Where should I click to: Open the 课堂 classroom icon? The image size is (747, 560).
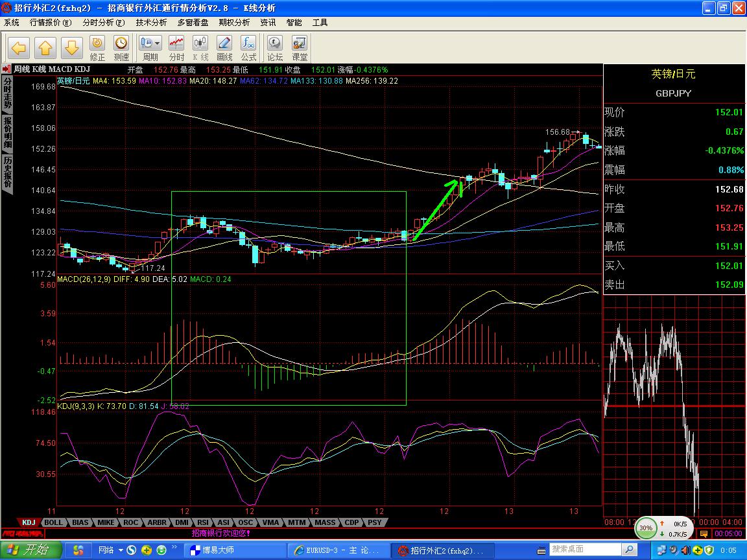pos(299,48)
